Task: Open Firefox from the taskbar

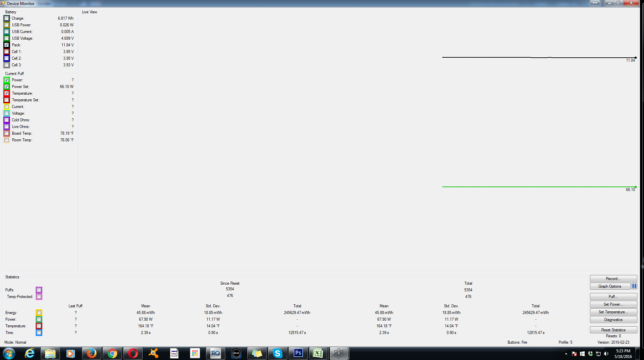Action: (x=91, y=353)
